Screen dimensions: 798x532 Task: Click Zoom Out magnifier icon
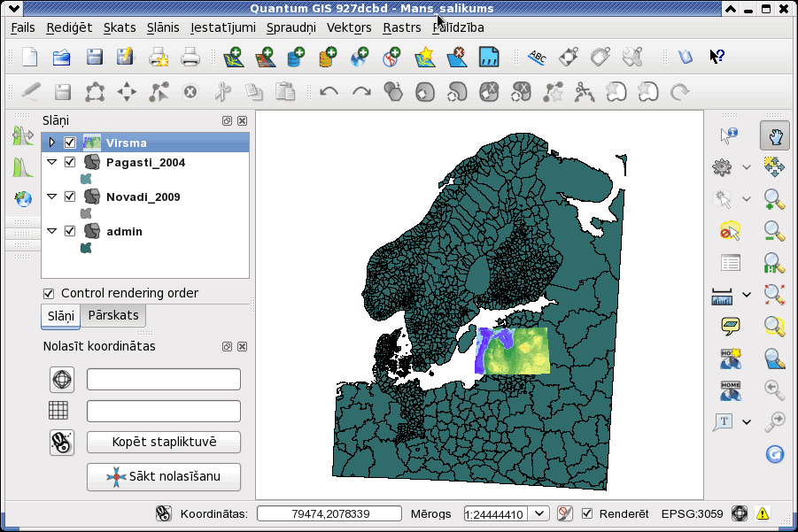[x=774, y=231]
